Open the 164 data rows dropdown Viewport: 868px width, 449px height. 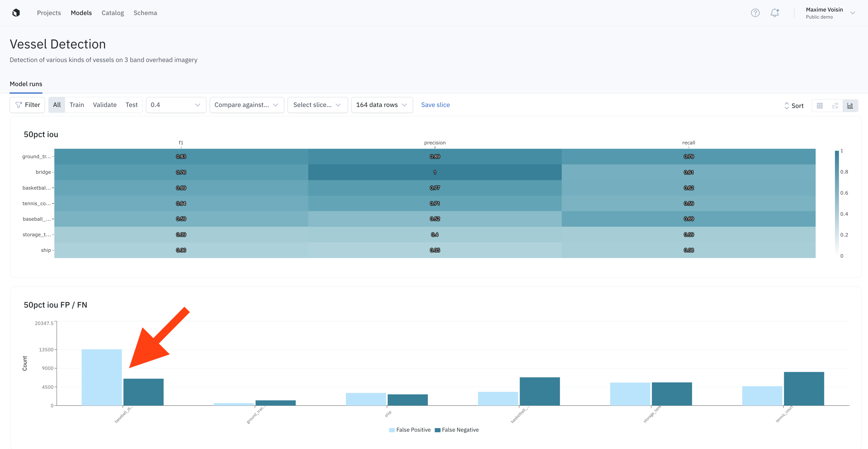382,105
